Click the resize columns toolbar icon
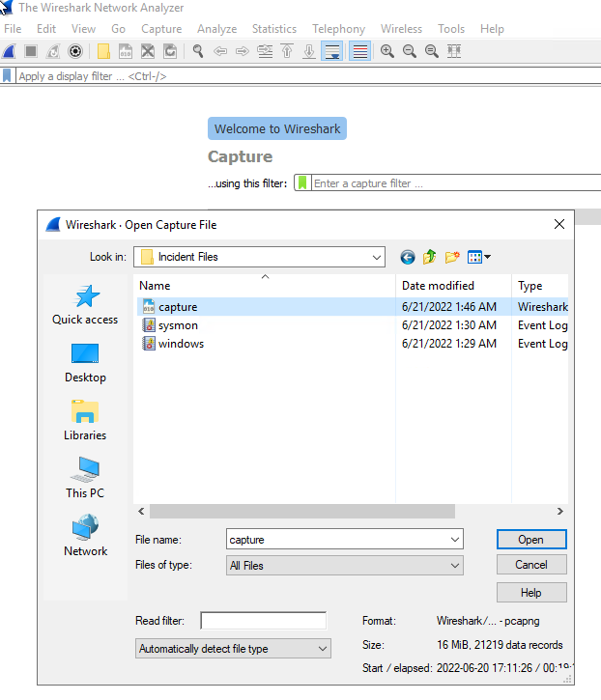 (453, 51)
